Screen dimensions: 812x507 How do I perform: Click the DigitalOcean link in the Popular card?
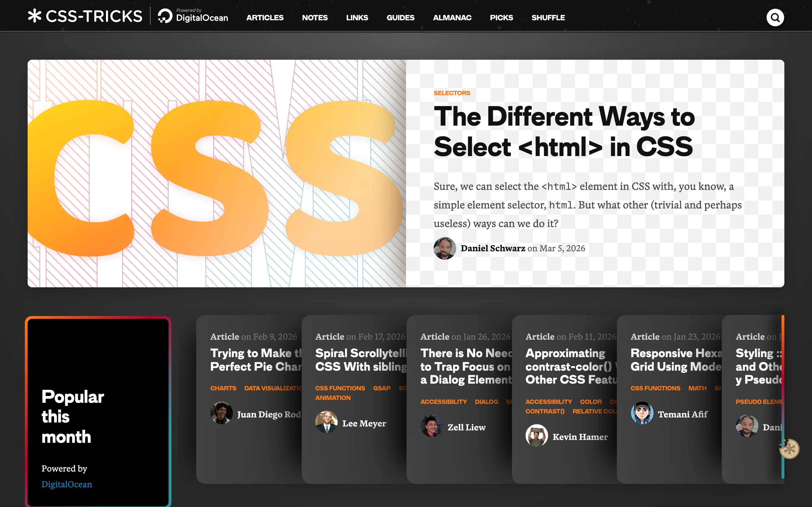(67, 484)
